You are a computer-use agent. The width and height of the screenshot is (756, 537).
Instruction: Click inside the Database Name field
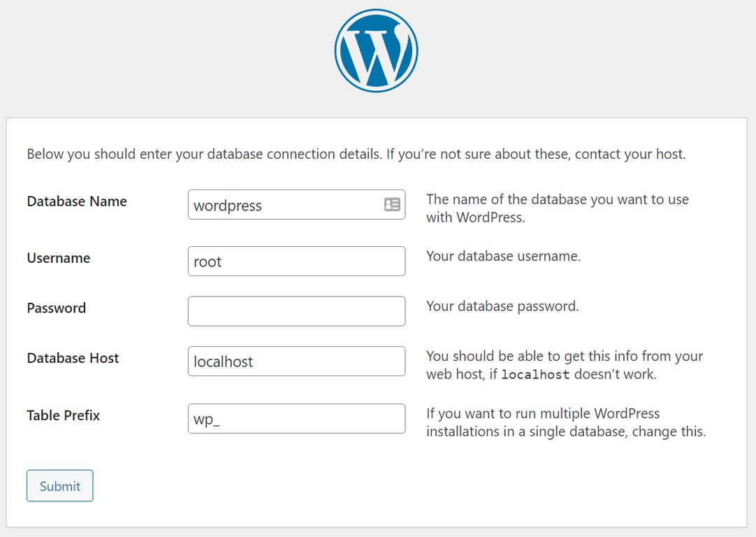[x=296, y=204]
